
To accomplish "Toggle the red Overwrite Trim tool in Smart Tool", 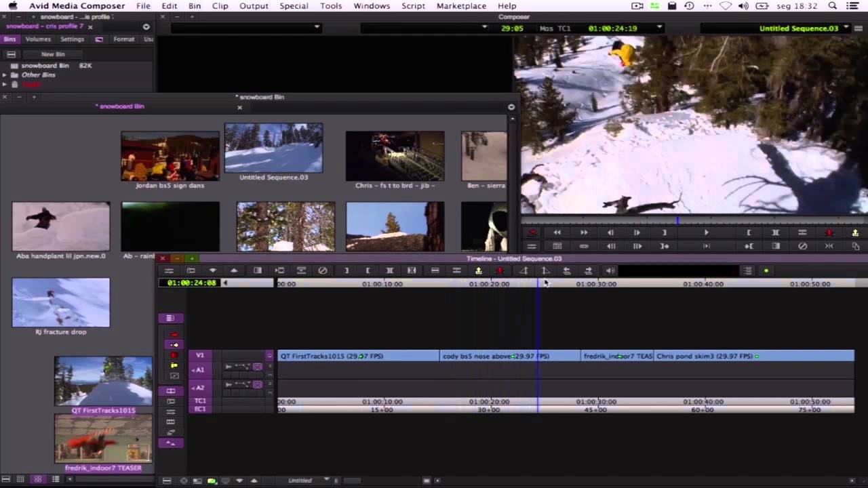I will click(x=174, y=355).
